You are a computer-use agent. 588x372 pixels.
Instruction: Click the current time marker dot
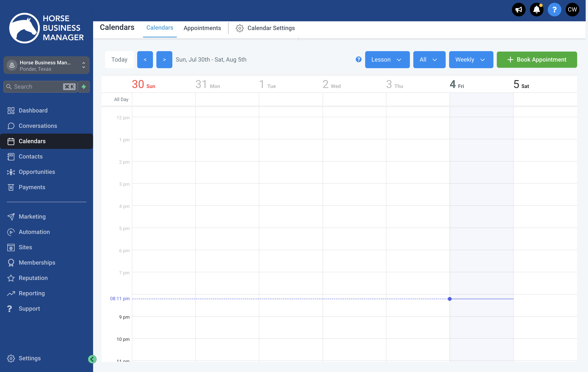click(x=450, y=299)
